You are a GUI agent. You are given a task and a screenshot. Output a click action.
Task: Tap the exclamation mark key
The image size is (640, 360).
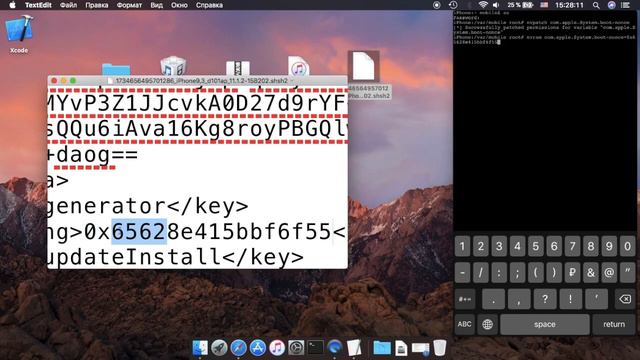click(x=570, y=299)
